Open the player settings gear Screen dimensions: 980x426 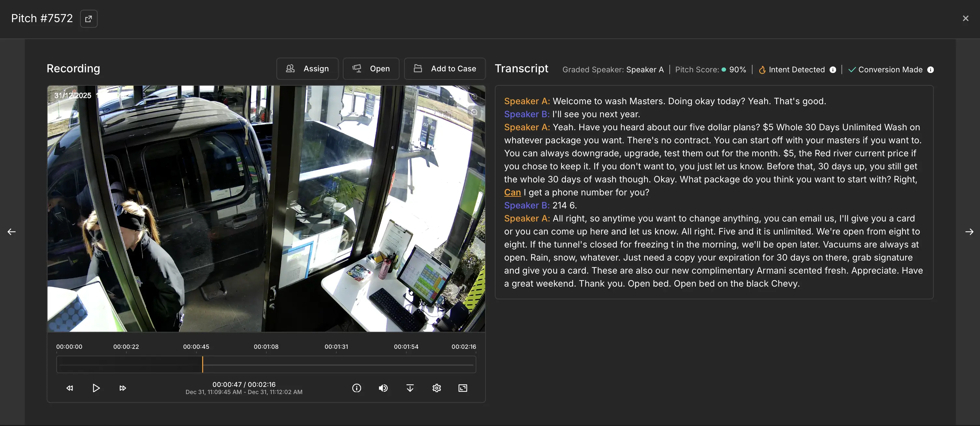436,388
